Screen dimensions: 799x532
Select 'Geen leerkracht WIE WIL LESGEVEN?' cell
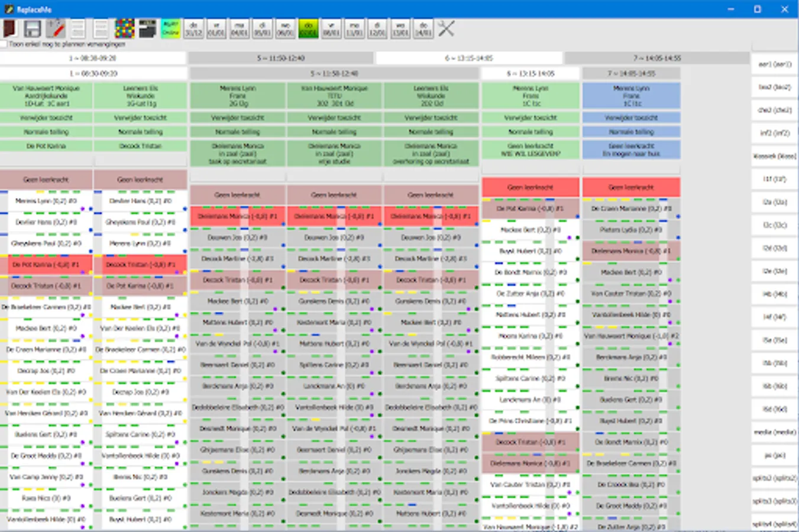530,150
